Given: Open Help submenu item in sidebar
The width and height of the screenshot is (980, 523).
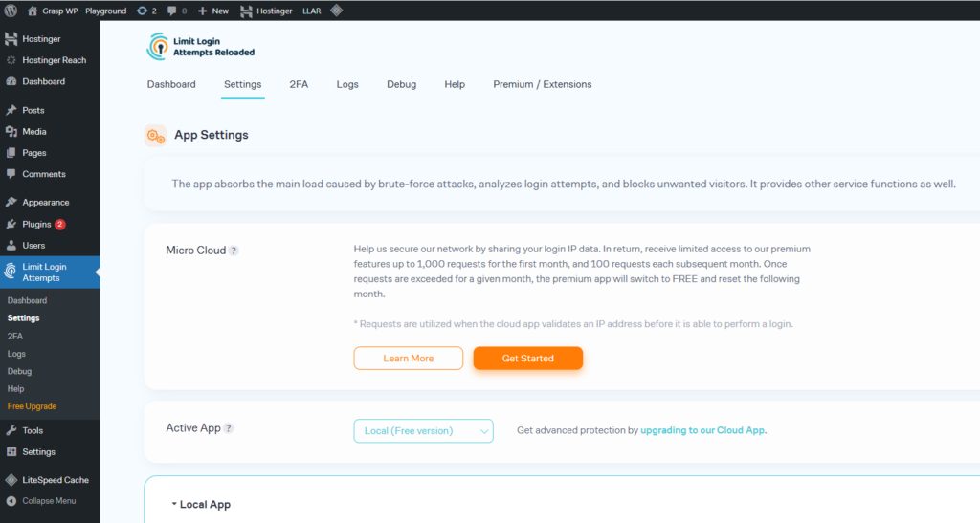Looking at the screenshot, I should tap(15, 388).
